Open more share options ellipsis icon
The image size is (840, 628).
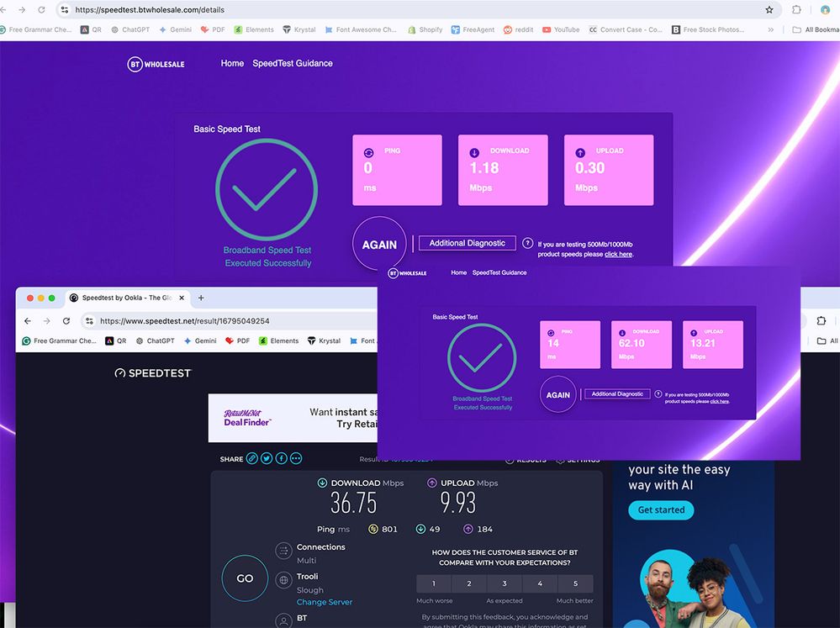pos(296,458)
